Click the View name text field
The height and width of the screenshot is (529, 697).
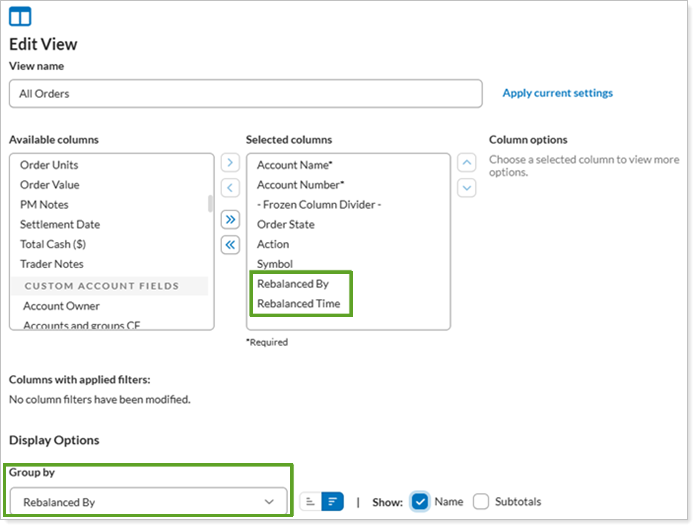[x=245, y=94]
